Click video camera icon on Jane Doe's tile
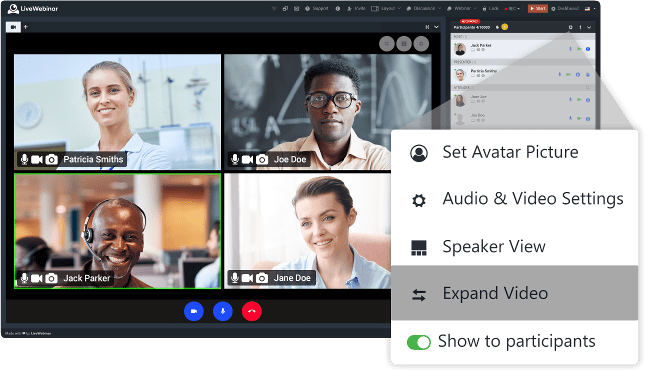The height and width of the screenshot is (370, 650). point(247,278)
